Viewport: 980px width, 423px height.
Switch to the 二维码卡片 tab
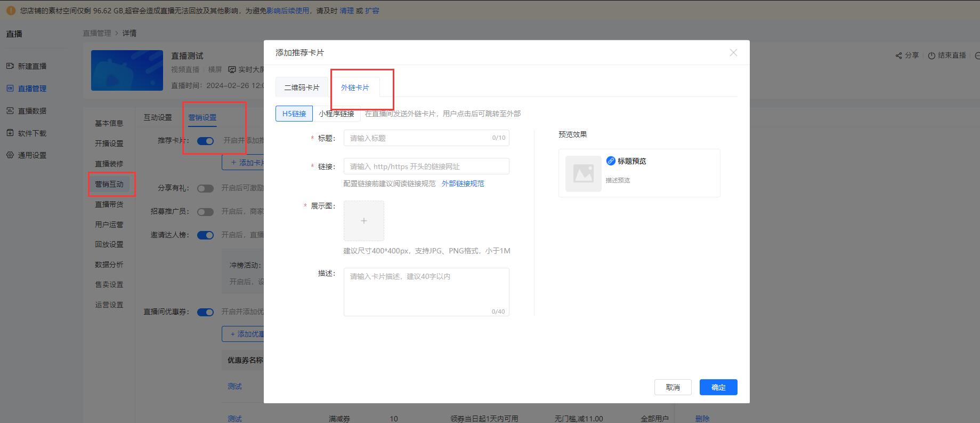tap(302, 87)
